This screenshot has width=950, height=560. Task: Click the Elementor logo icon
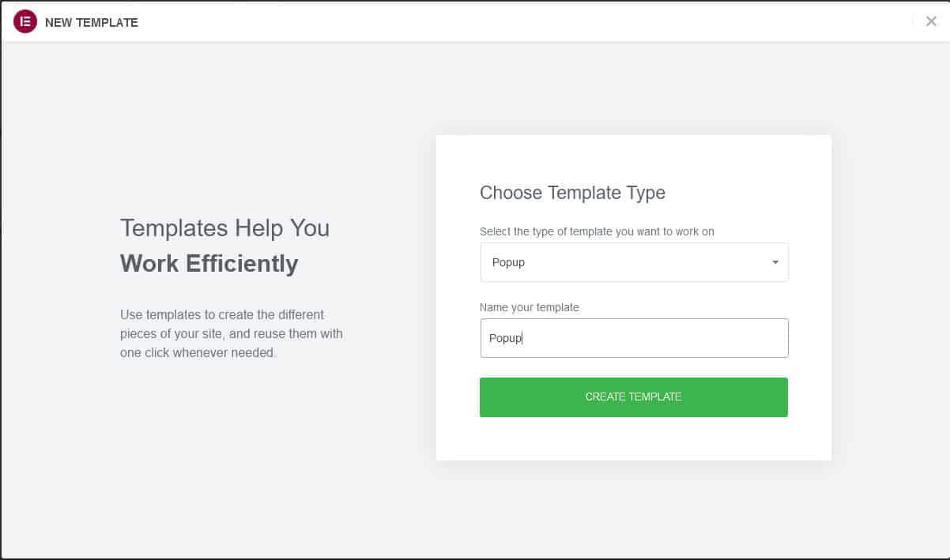tap(25, 22)
